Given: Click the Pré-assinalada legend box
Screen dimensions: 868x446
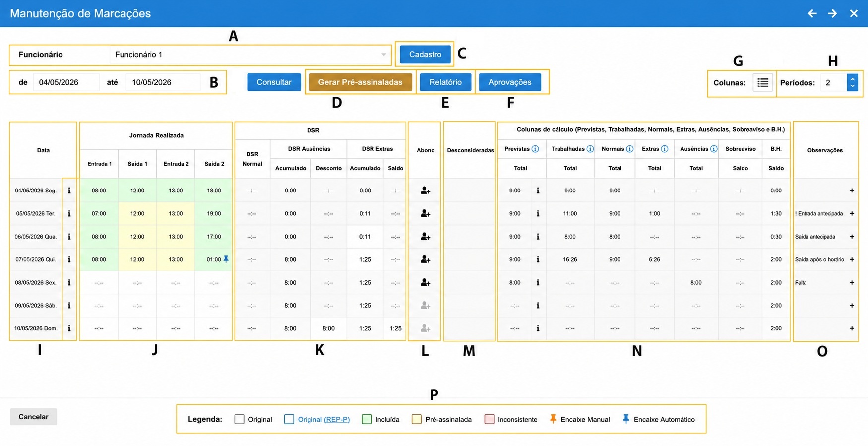Looking at the screenshot, I should (x=417, y=419).
